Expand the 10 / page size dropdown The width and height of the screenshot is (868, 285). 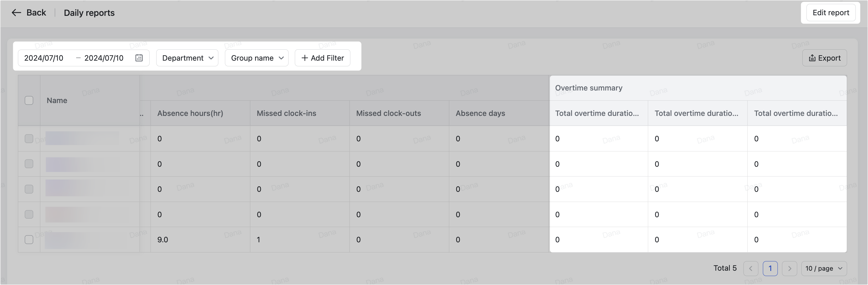824,268
